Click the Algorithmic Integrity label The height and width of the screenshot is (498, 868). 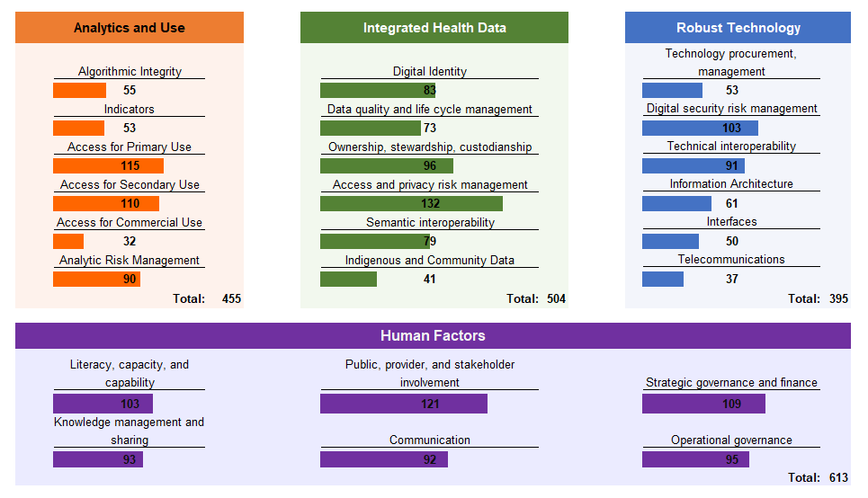[130, 72]
